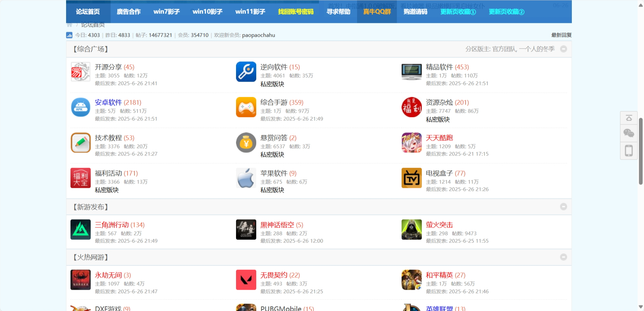Screen dimensions: 644x311
Task: Open the 悬赏问答 money bag icon
Action: (x=246, y=143)
